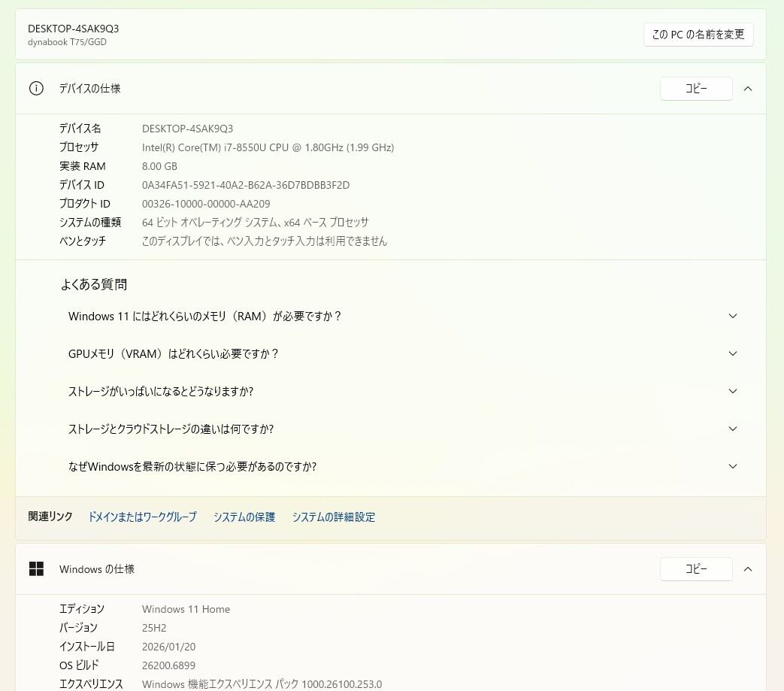The height and width of the screenshot is (691, 784).
Task: Click この PC の名前を変更 button
Action: (x=698, y=35)
